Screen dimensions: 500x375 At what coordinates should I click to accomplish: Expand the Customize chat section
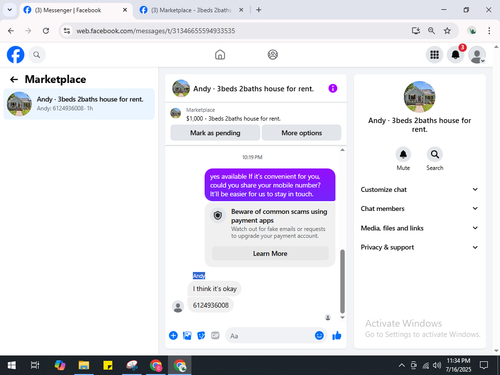pos(419,189)
